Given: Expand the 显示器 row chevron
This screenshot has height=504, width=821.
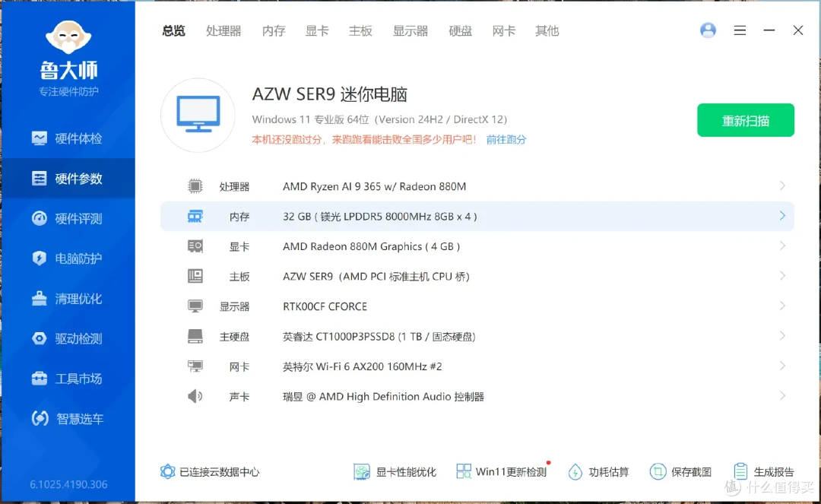Looking at the screenshot, I should click(782, 306).
